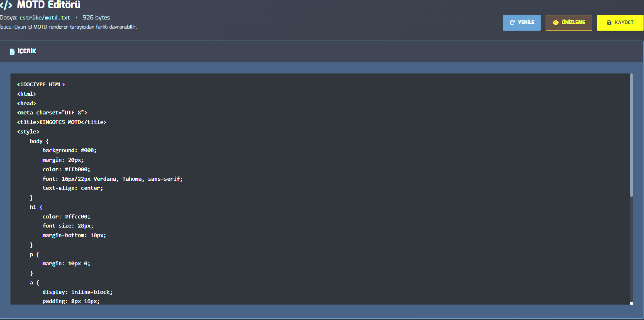Click the editor's bottom-right resize handle

point(632,303)
